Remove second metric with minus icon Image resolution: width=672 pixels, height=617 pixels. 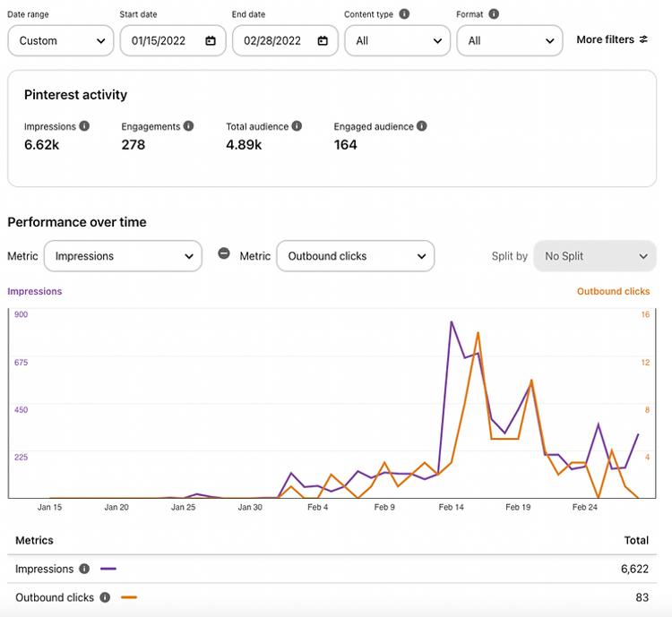(224, 253)
